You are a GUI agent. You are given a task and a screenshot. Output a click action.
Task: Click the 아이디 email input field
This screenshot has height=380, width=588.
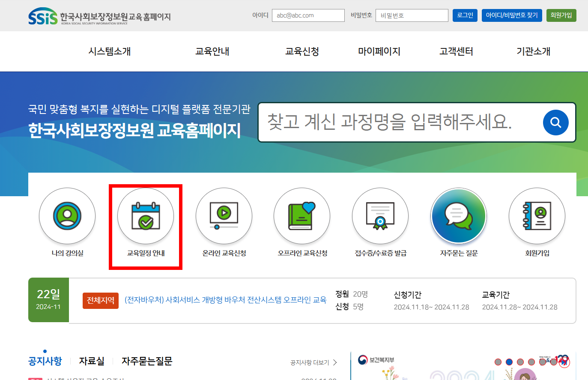point(308,15)
